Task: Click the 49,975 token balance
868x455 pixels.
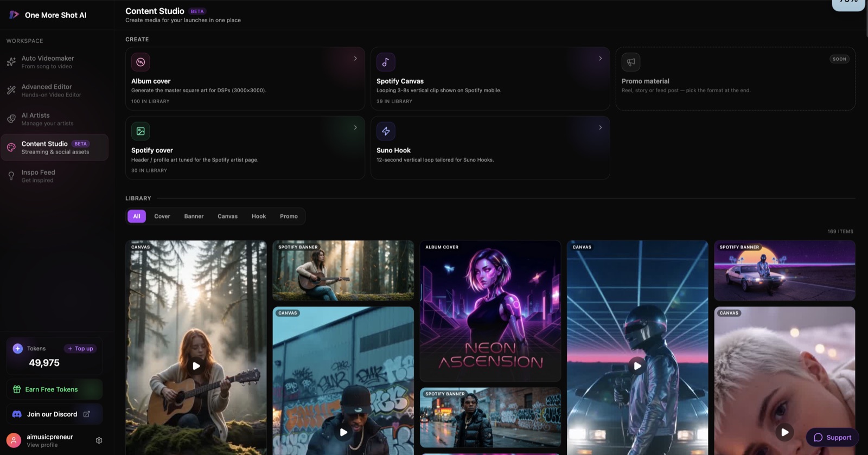Action: (44, 363)
